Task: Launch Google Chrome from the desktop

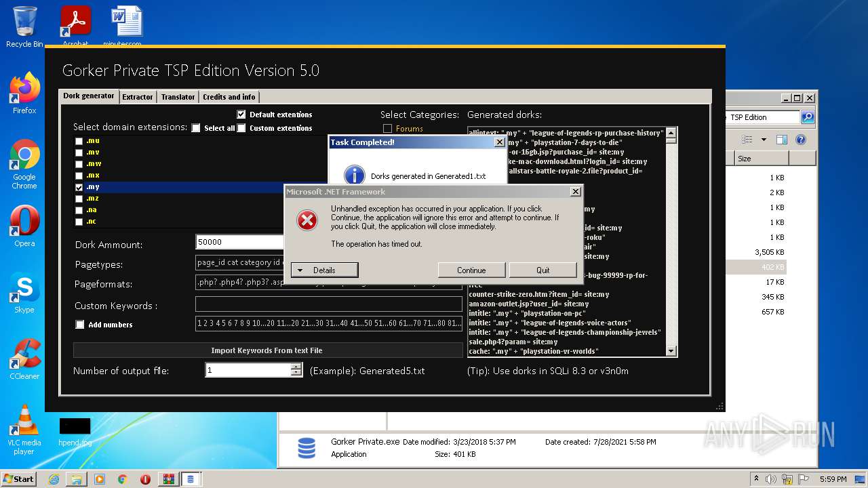Action: pos(24,163)
